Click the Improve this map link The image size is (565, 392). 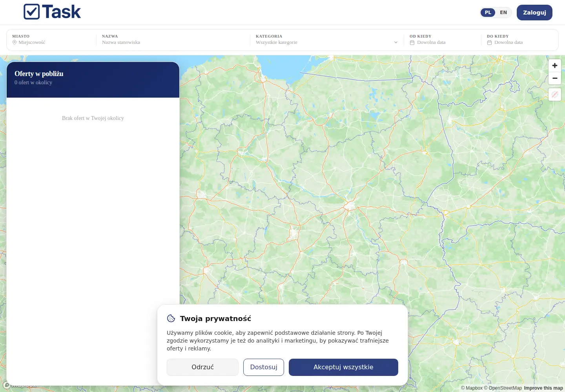(543, 388)
